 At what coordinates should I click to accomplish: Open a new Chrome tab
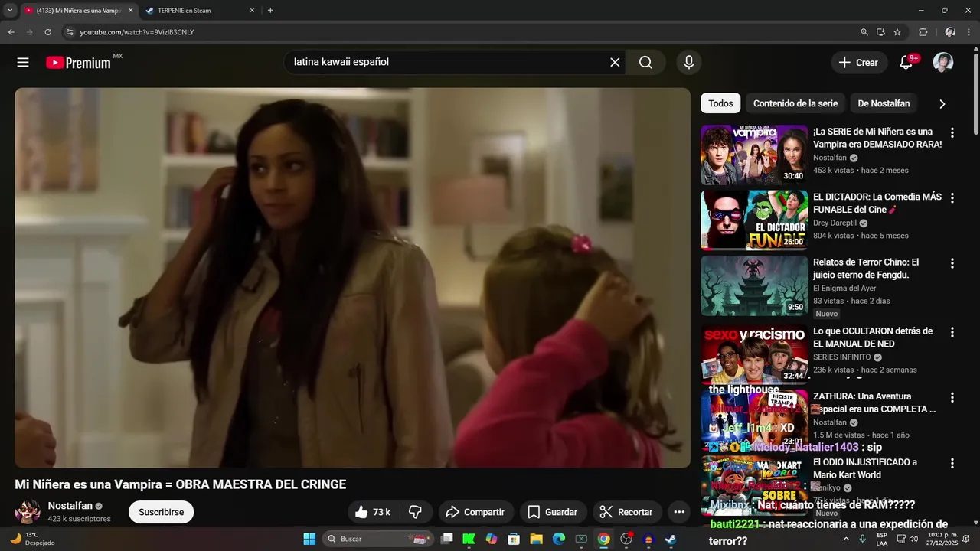(270, 11)
